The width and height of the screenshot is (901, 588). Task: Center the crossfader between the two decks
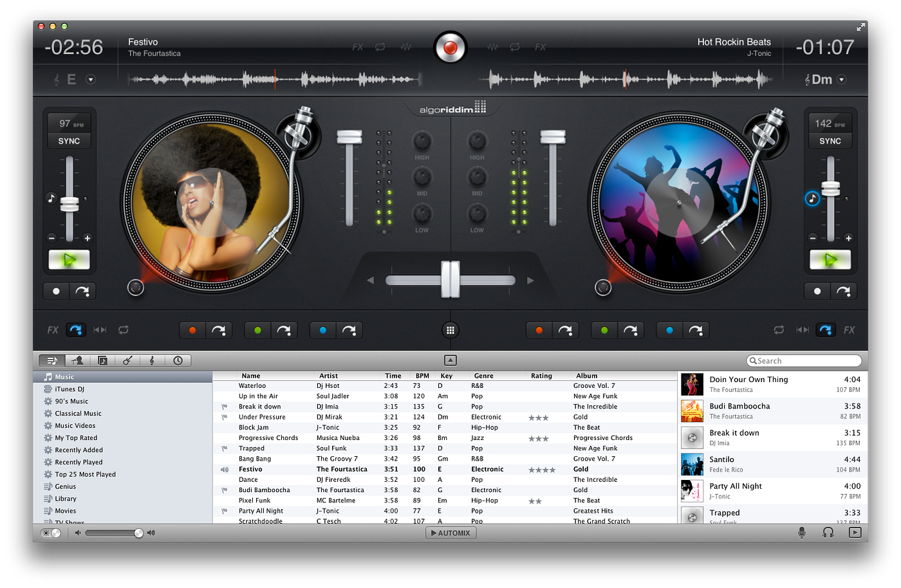point(450,280)
